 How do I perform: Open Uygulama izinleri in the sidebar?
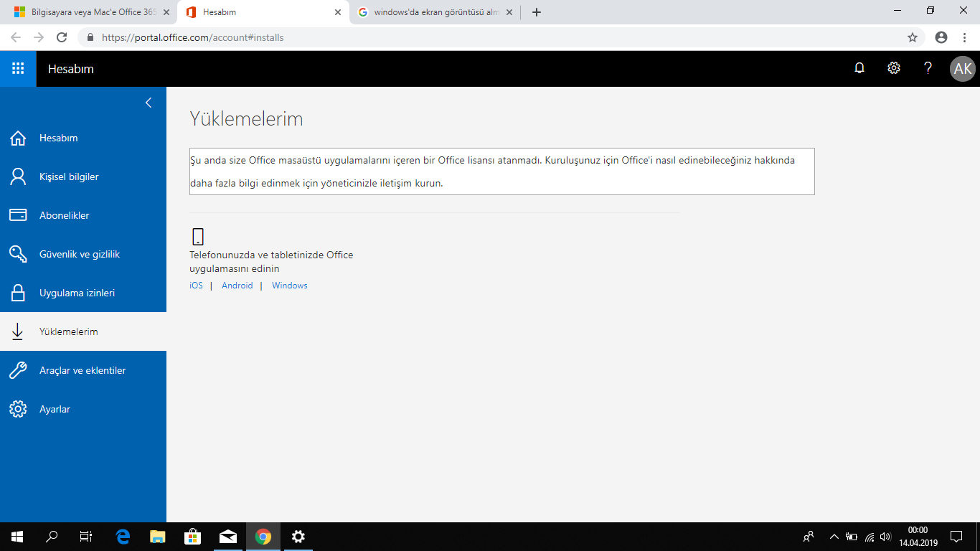pos(83,293)
